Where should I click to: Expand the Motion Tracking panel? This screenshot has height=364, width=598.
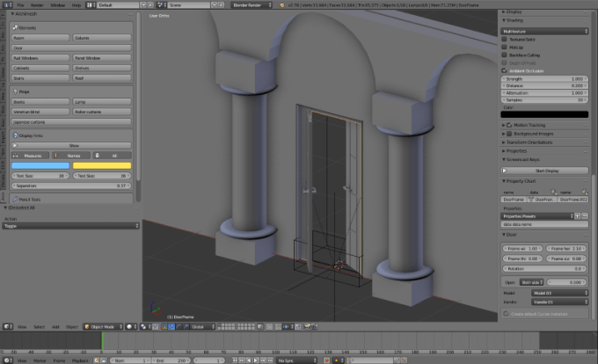(x=529, y=125)
